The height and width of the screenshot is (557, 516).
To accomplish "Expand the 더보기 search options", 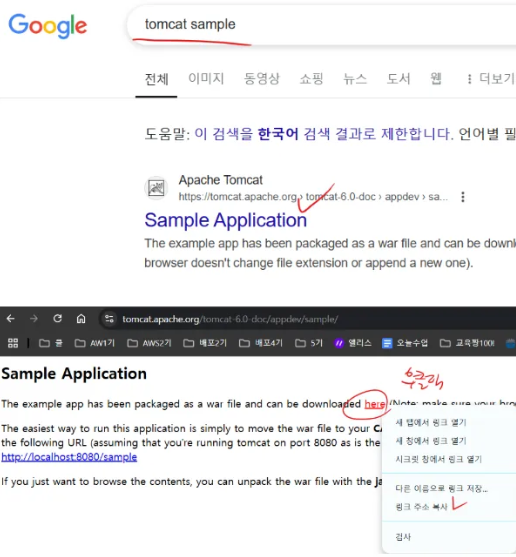I will 491,79.
